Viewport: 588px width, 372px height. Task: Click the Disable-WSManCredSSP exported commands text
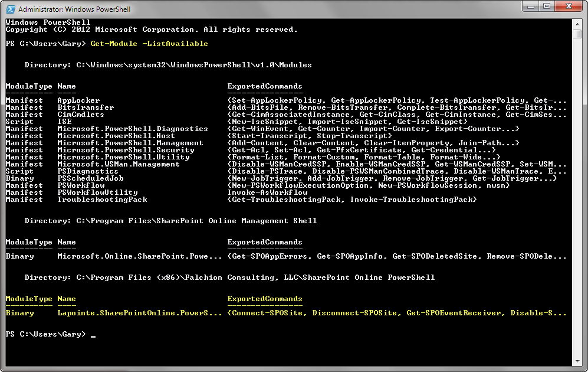(397, 164)
